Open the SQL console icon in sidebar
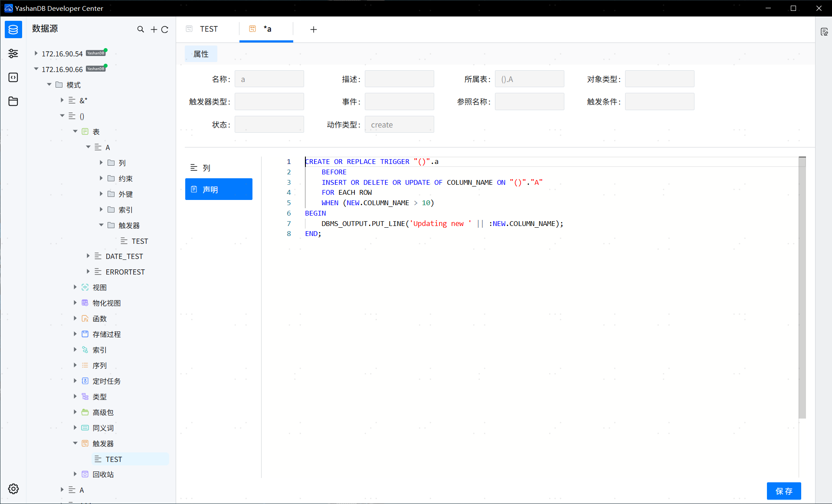Screen dimensions: 832x504 click(x=13, y=77)
